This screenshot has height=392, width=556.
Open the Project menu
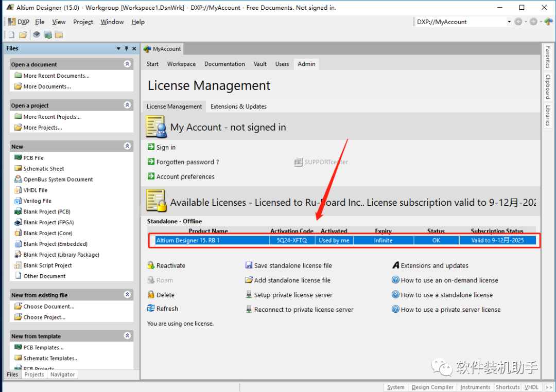point(83,22)
